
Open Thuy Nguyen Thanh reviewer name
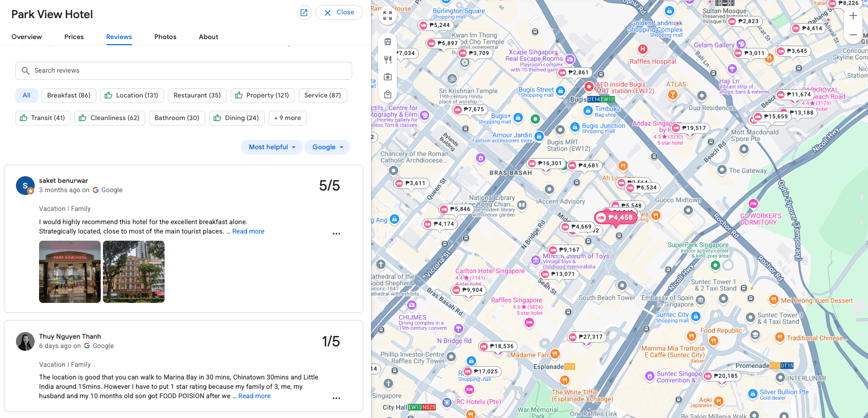(70, 336)
